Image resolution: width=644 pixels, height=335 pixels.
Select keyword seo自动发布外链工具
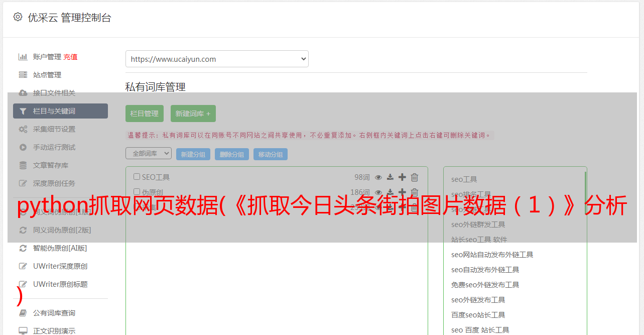coord(485,270)
